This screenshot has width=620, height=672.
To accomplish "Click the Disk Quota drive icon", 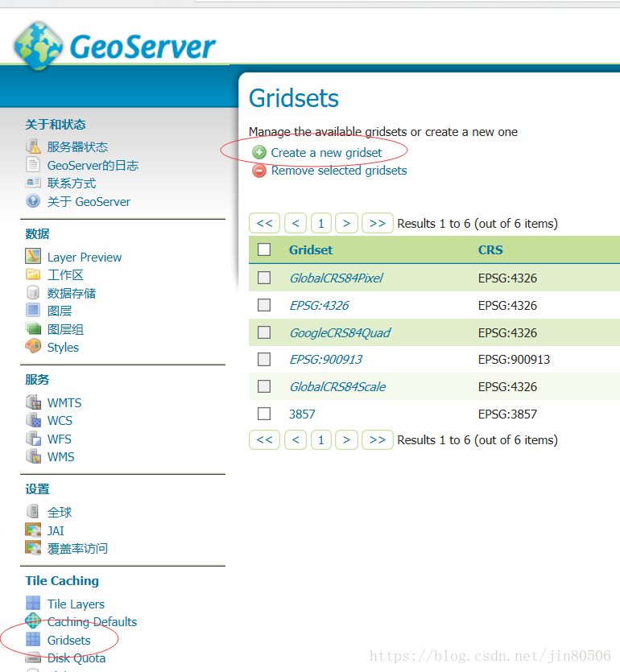I will (x=33, y=657).
